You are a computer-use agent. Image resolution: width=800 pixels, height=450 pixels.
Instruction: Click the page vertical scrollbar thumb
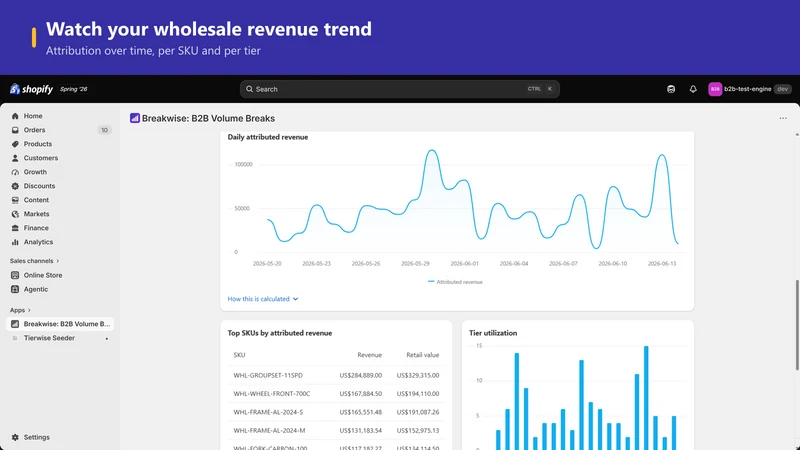(x=797, y=324)
